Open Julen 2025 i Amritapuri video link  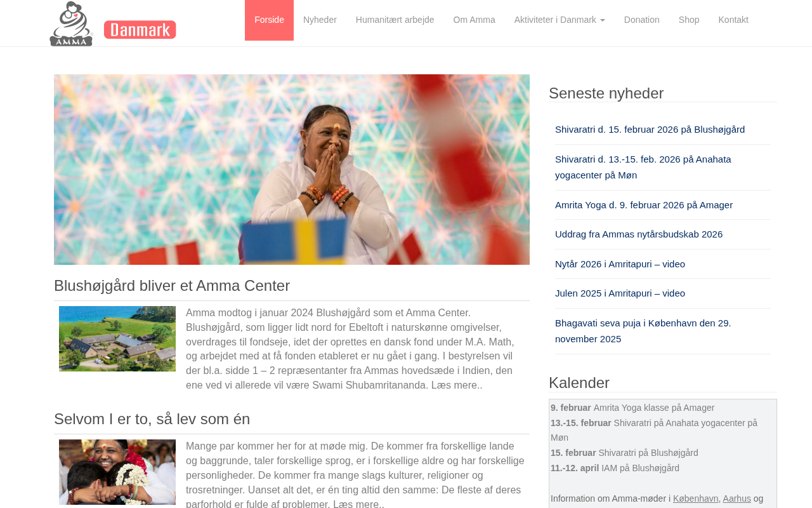(x=620, y=293)
